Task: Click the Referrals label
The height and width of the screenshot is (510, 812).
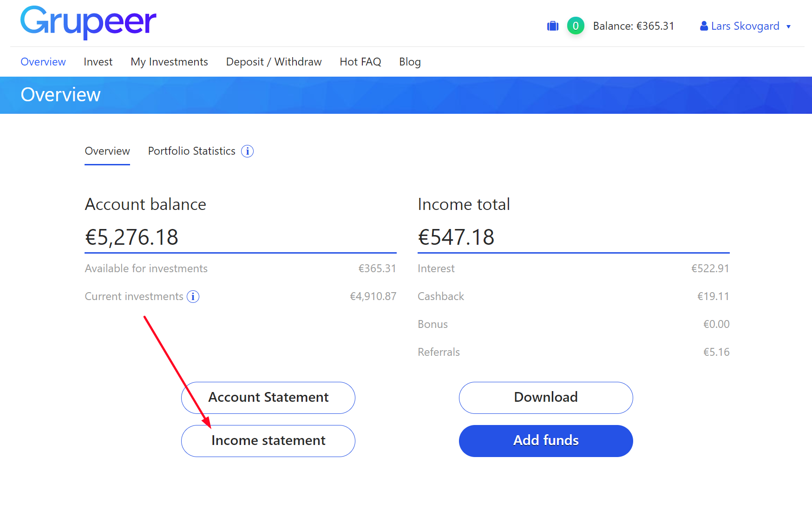Action: click(439, 352)
